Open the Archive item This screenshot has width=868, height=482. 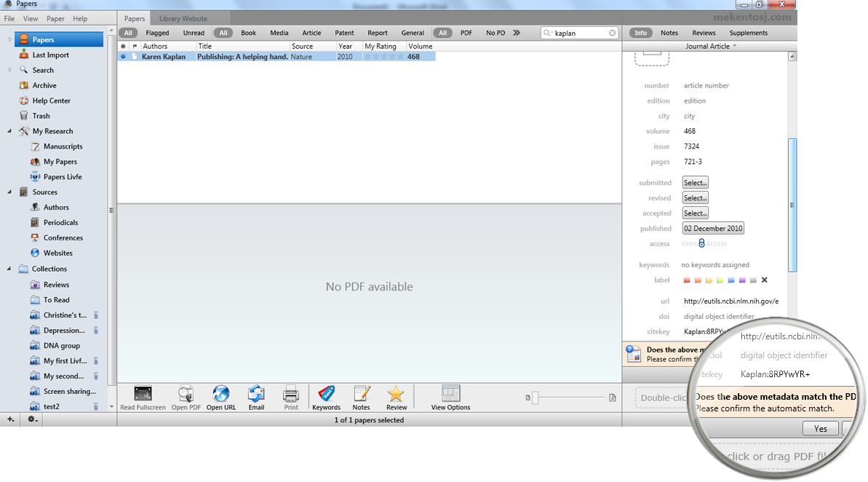click(x=44, y=85)
